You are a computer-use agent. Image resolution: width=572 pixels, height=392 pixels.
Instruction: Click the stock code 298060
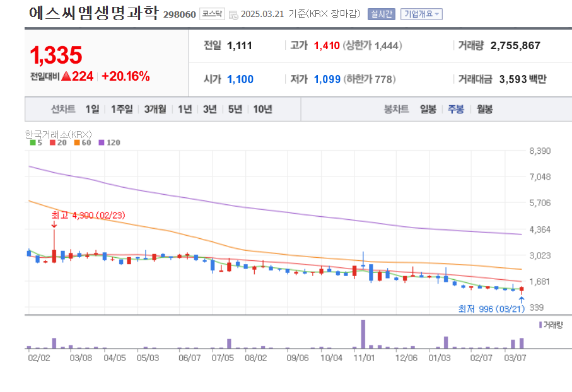coord(180,14)
